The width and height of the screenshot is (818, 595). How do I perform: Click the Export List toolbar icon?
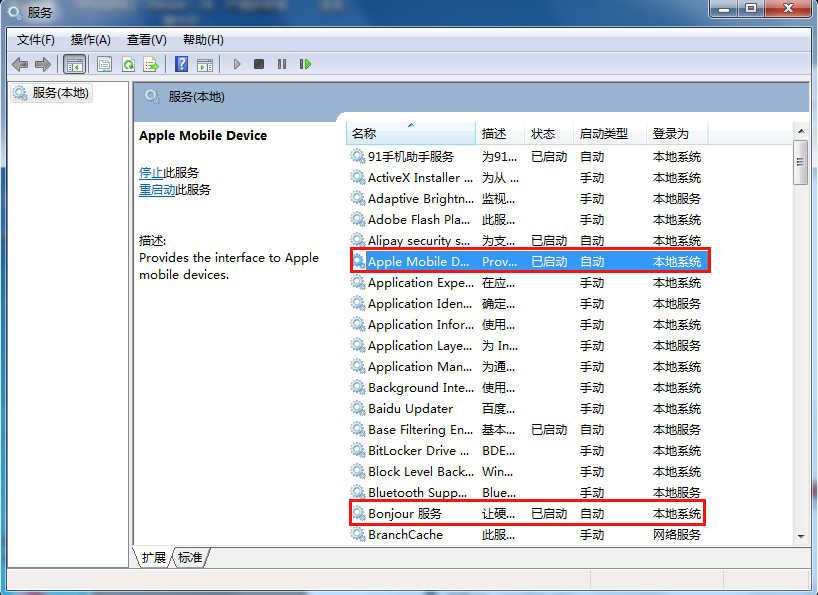[151, 64]
